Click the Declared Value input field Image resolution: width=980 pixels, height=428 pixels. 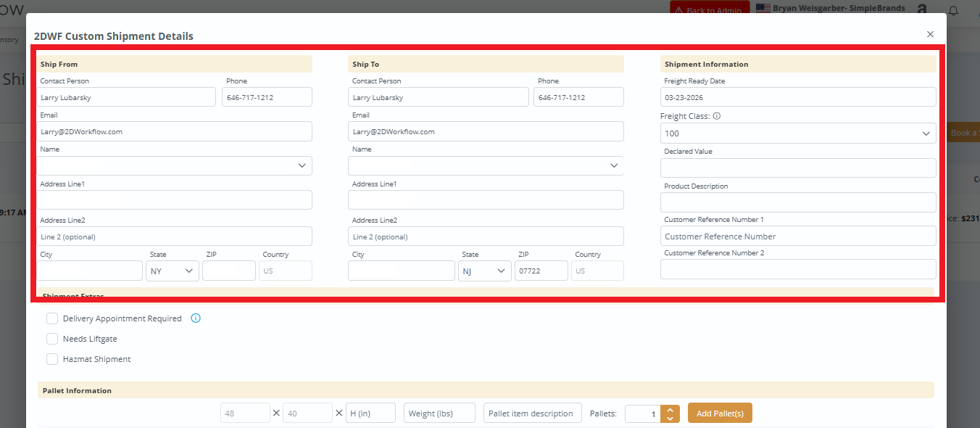pyautogui.click(x=797, y=168)
